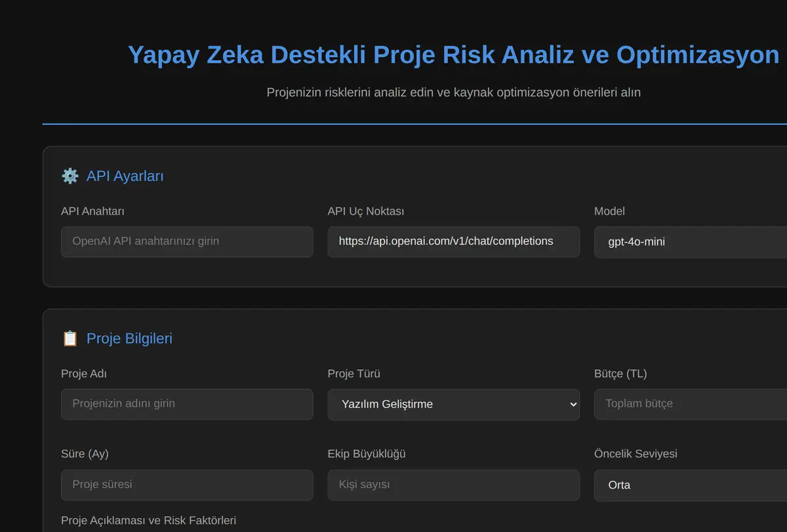The width and height of the screenshot is (787, 532).
Task: Focus the Proje Adı input field
Action: (187, 404)
